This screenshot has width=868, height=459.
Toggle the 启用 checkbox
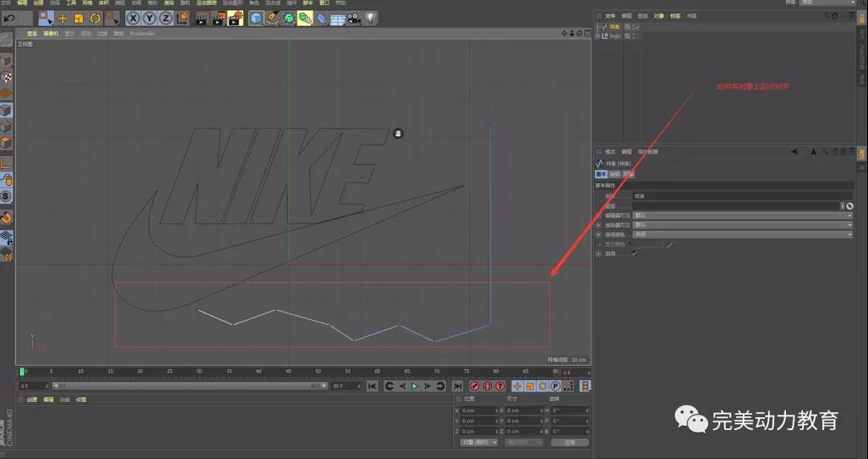pyautogui.click(x=635, y=253)
